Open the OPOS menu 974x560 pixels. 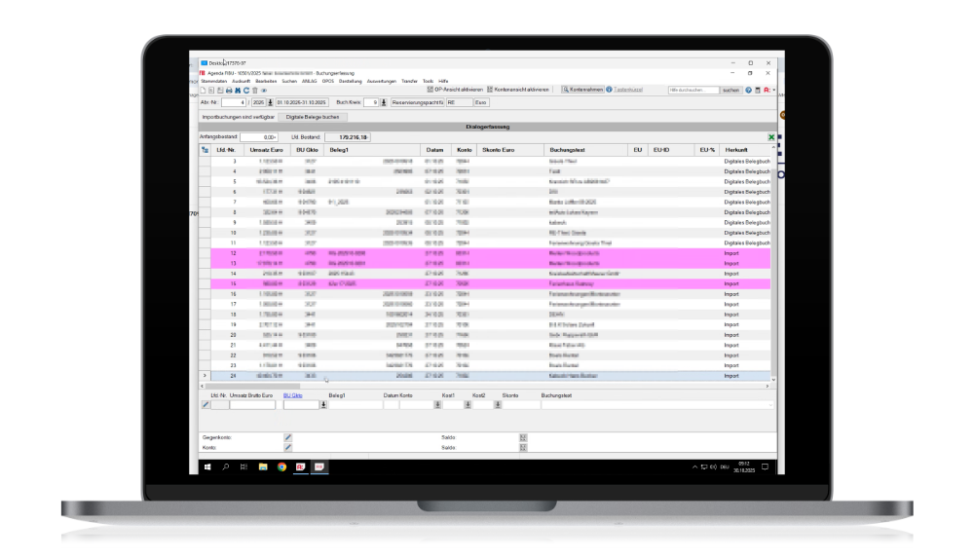328,82
